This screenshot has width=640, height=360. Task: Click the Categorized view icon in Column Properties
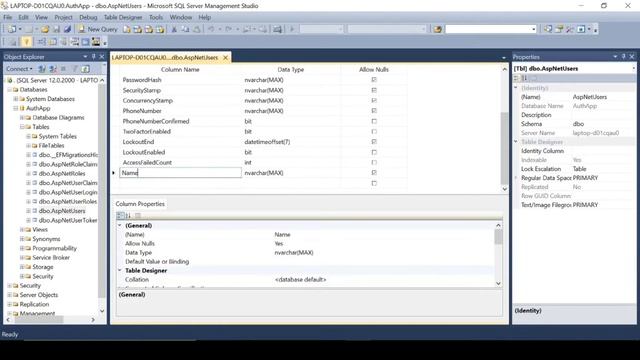pyautogui.click(x=120, y=216)
